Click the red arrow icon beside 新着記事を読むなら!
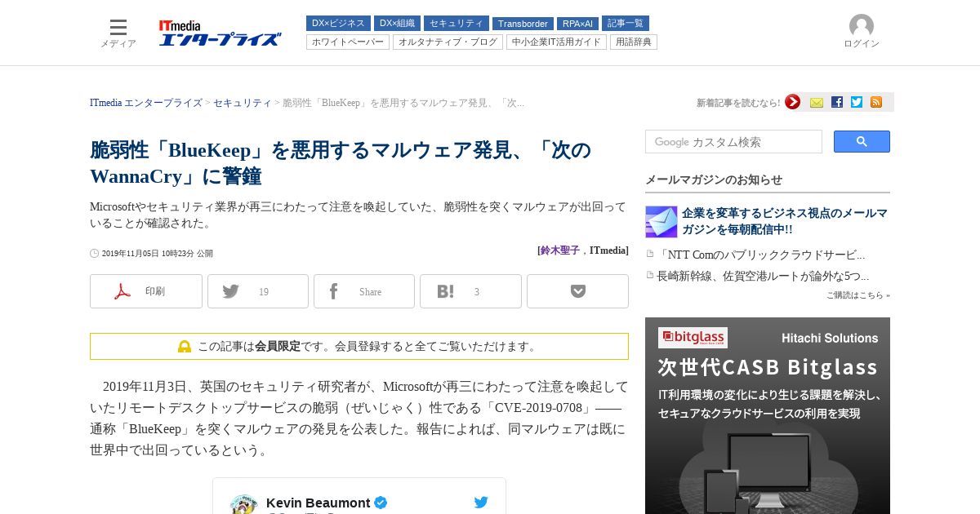980x514 pixels. (x=792, y=102)
